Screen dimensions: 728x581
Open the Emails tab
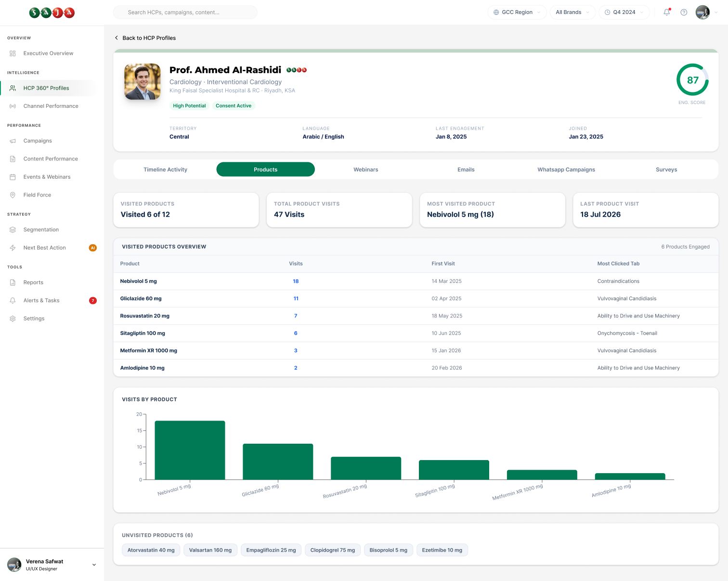pyautogui.click(x=466, y=170)
